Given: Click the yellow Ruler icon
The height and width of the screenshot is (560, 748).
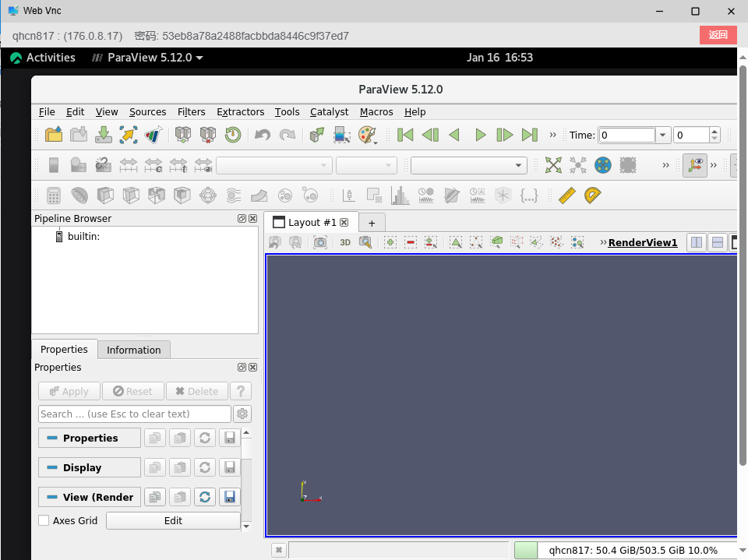Looking at the screenshot, I should (x=566, y=195).
